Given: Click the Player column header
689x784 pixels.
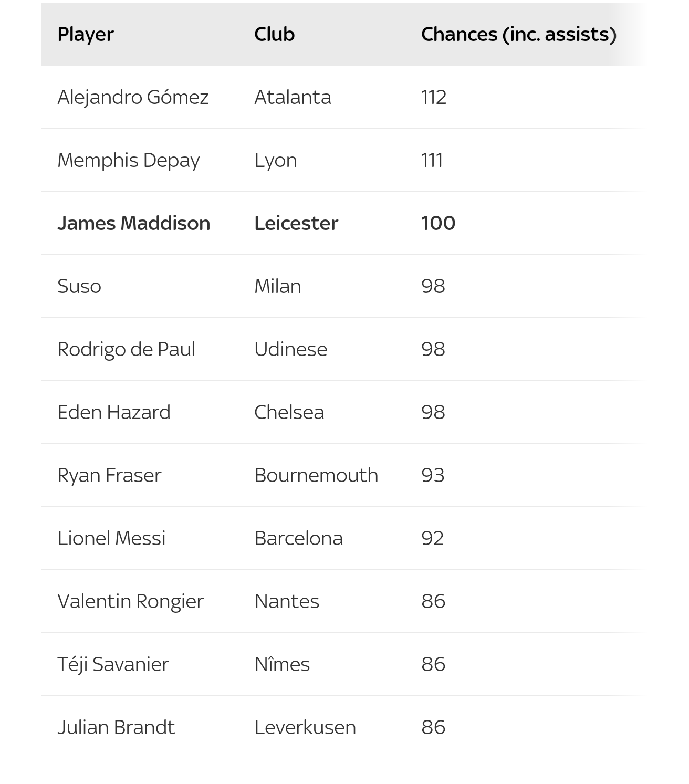Looking at the screenshot, I should coord(86,35).
